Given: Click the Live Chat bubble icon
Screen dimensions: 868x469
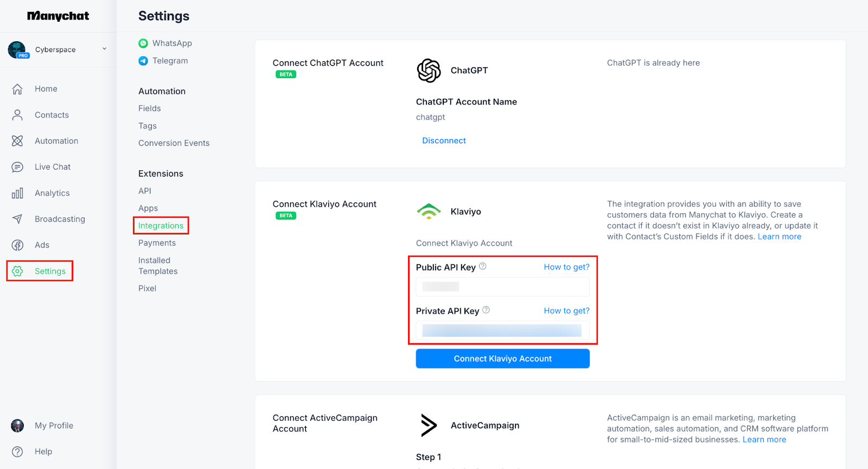Looking at the screenshot, I should tap(17, 167).
